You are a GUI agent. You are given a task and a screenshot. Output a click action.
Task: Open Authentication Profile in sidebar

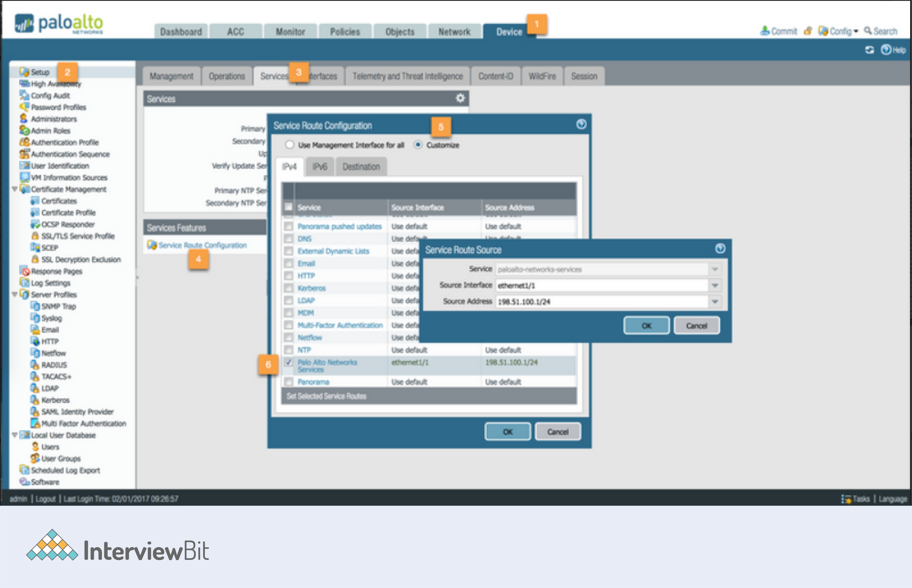59,142
